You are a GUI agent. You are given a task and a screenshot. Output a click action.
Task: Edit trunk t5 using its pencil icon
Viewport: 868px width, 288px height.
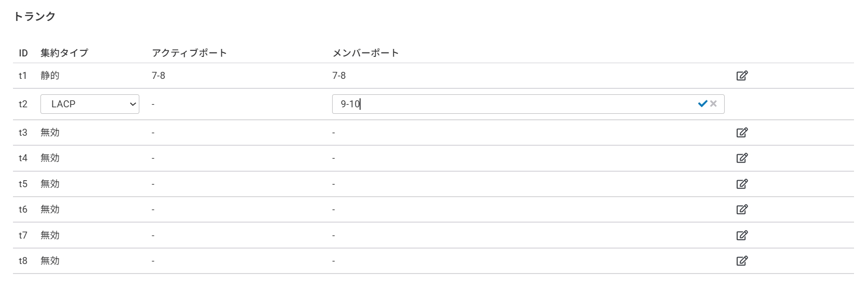pos(742,184)
